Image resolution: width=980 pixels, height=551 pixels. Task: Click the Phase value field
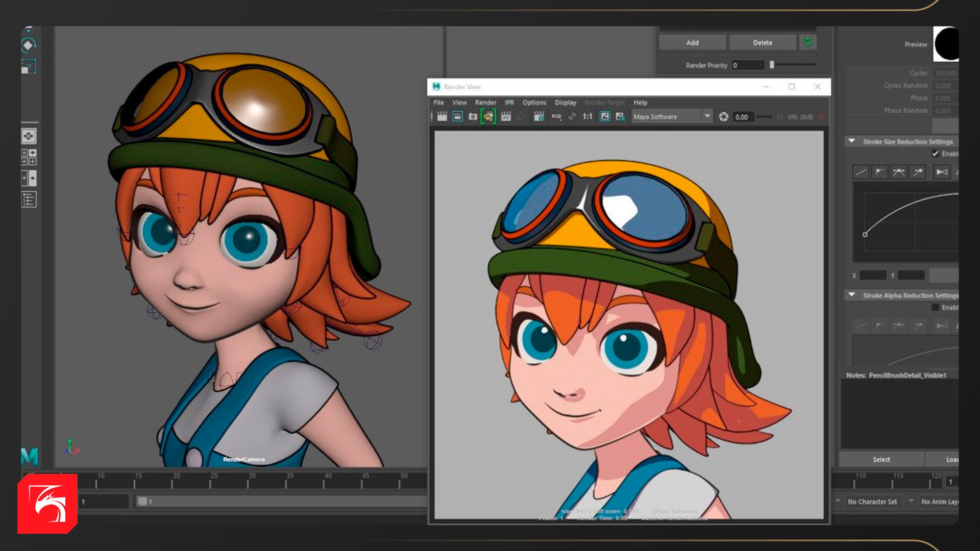[946, 98]
